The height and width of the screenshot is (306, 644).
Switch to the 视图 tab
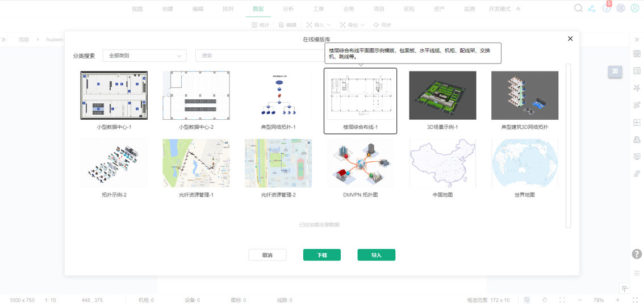137,9
